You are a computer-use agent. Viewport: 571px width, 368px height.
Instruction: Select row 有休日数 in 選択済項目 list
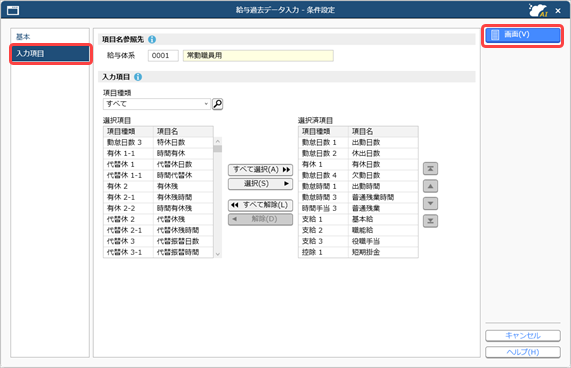[358, 164]
